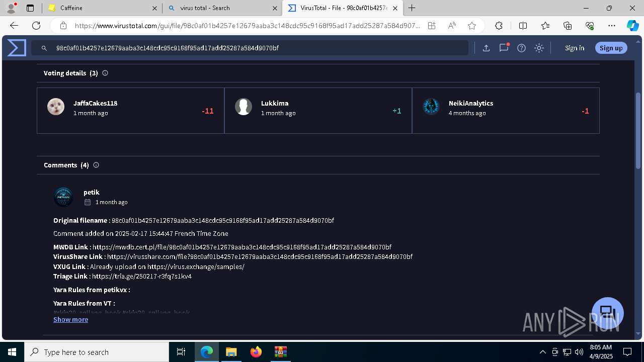Image resolution: width=644 pixels, height=362 pixels.
Task: Click the tria.ge triage link
Action: [142, 276]
